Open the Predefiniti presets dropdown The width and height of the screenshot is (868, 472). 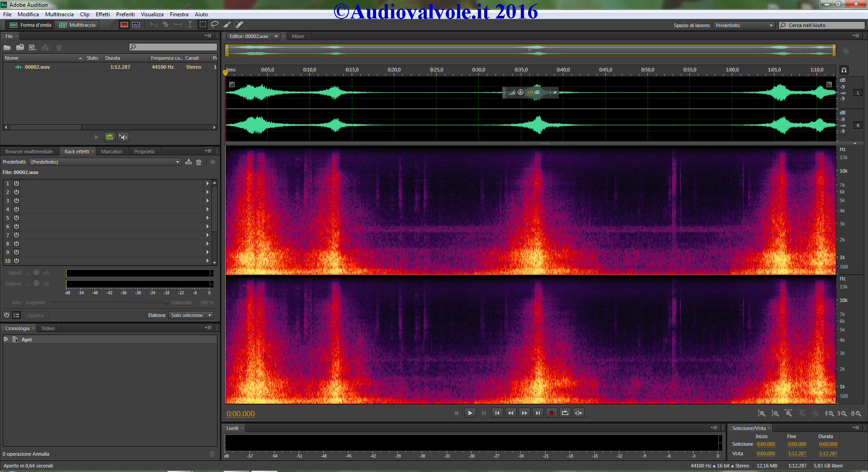click(105, 162)
